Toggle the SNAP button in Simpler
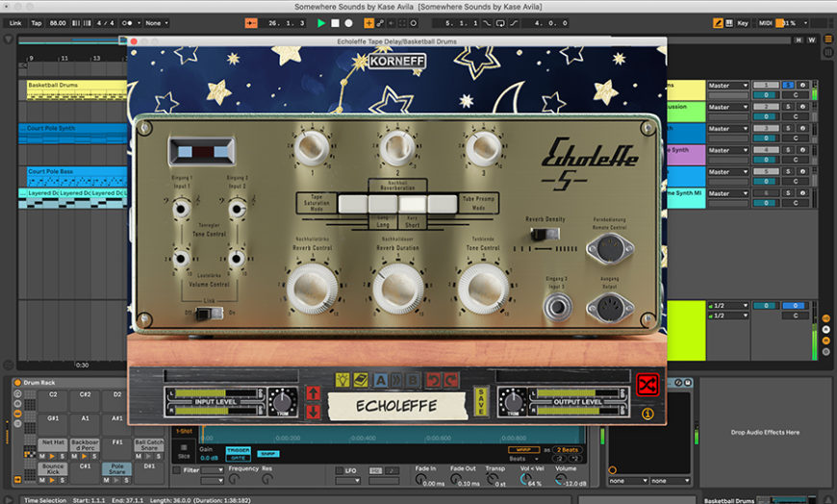837x504 pixels. (x=268, y=454)
